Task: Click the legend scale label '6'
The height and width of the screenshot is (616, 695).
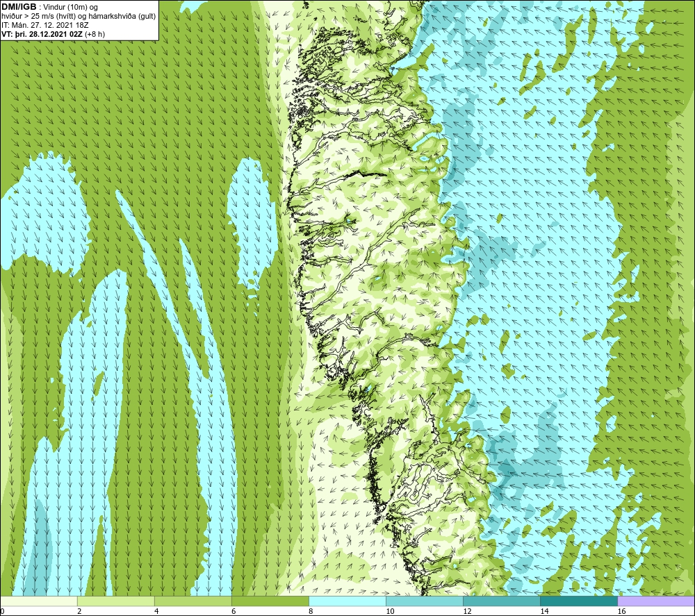Action: pos(234,611)
